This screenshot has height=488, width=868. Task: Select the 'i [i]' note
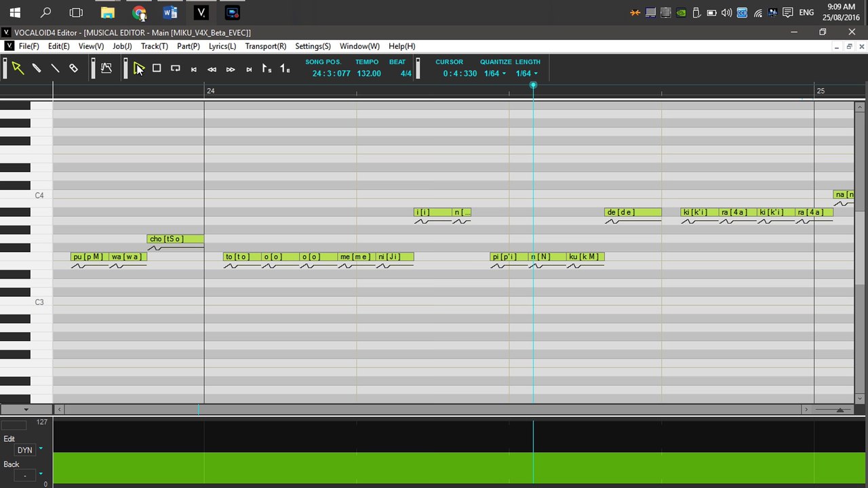pos(433,212)
